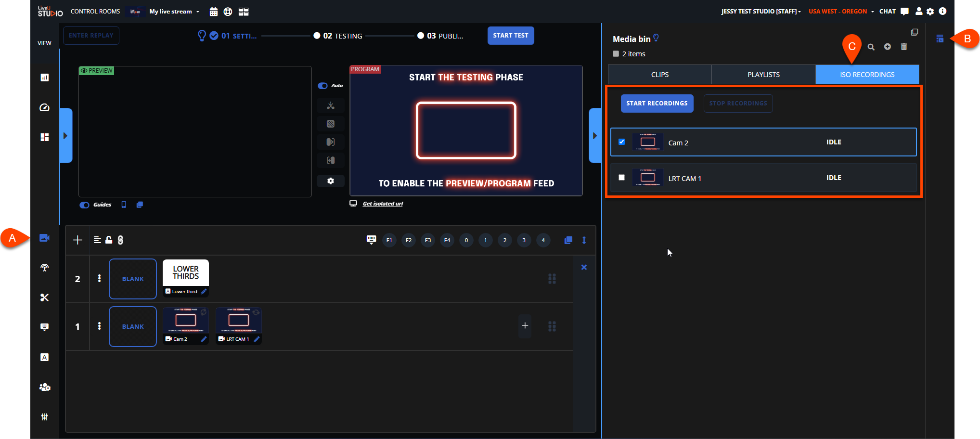Open the audio mixer sliders icon
Image resolution: width=980 pixels, height=439 pixels.
point(44,417)
